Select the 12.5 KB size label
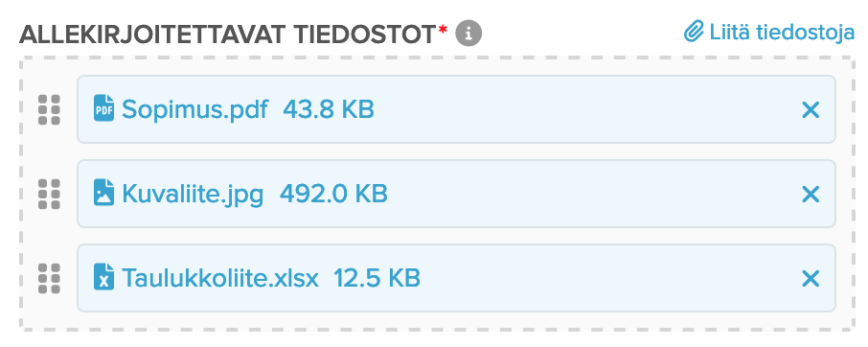868x347 pixels. pyautogui.click(x=377, y=278)
